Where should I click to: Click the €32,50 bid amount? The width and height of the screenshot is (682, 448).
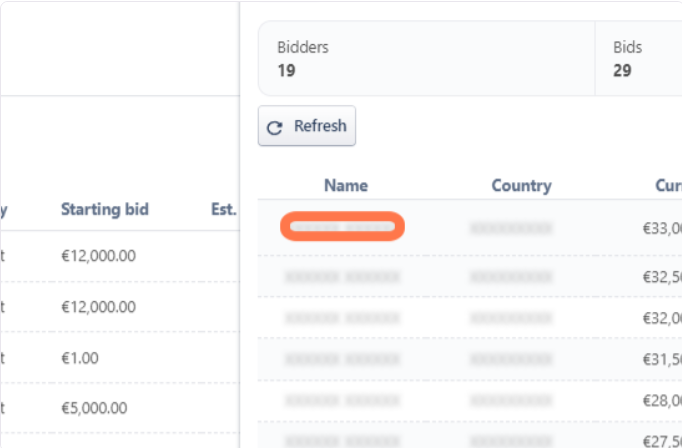[662, 276]
